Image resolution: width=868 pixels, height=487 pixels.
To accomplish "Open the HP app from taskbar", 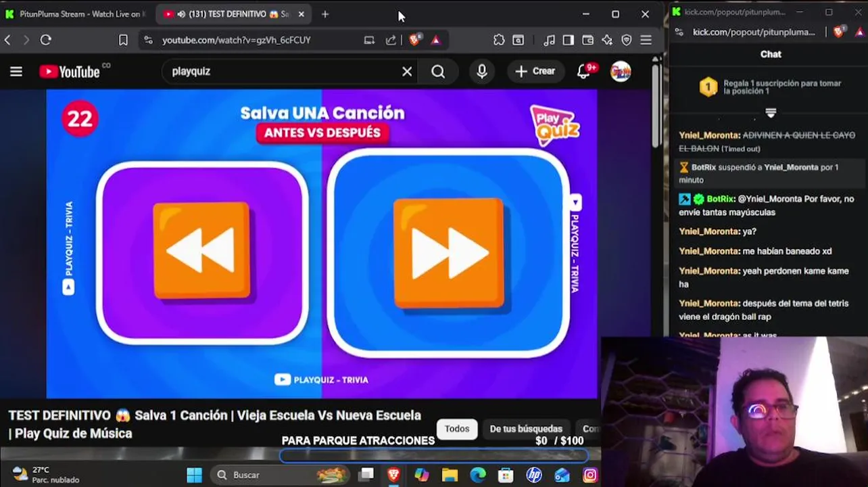I will (x=534, y=475).
